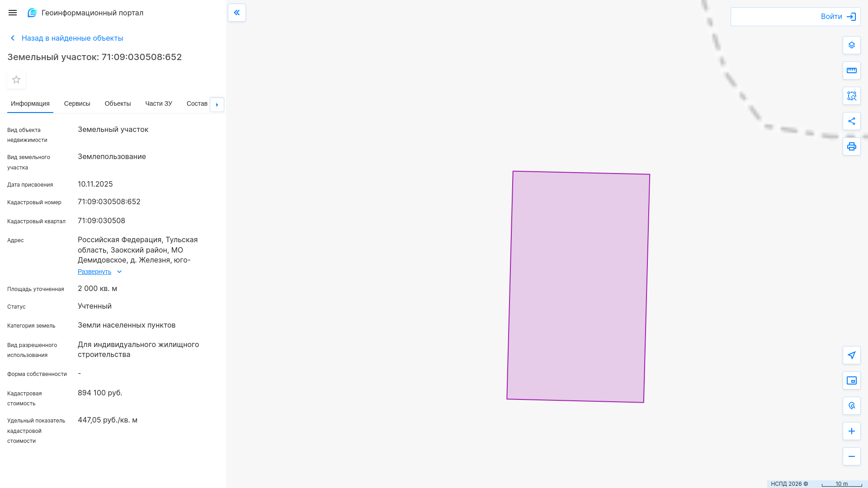
Task: Go back to найденные объекты
Action: tap(72, 38)
